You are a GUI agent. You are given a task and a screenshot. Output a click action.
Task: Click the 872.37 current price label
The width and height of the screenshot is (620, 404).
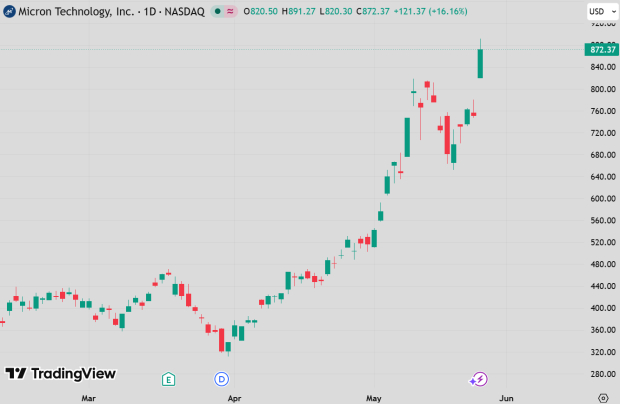coord(602,50)
